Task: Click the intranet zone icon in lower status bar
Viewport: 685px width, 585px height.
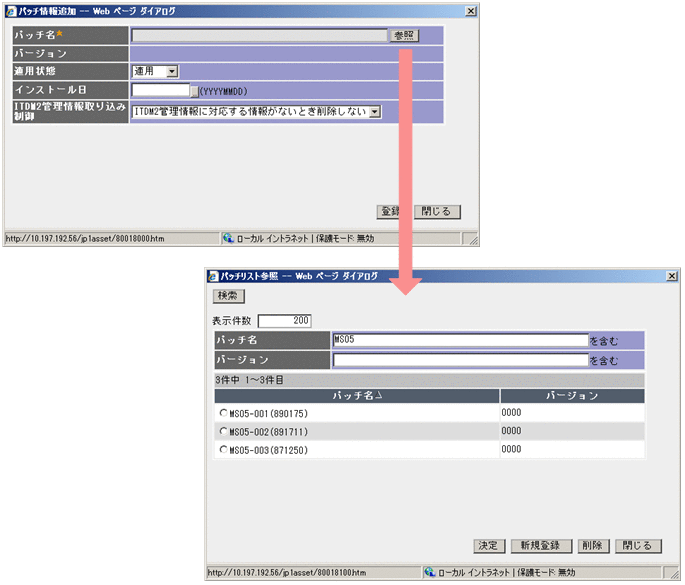Action: pos(430,572)
